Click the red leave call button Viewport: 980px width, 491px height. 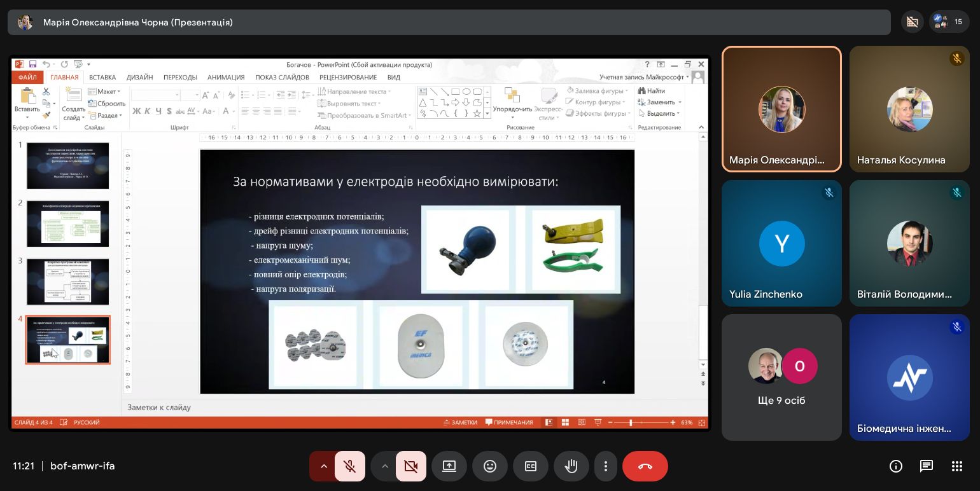pos(645,466)
